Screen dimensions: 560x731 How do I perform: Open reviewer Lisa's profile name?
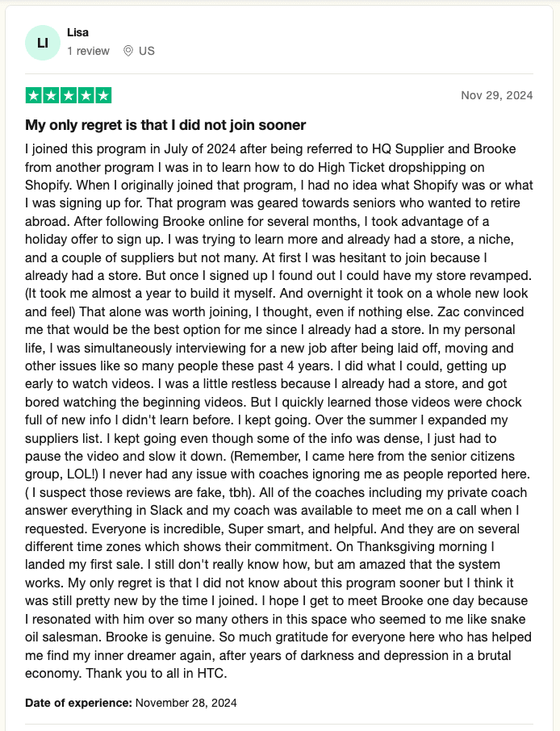click(x=78, y=32)
